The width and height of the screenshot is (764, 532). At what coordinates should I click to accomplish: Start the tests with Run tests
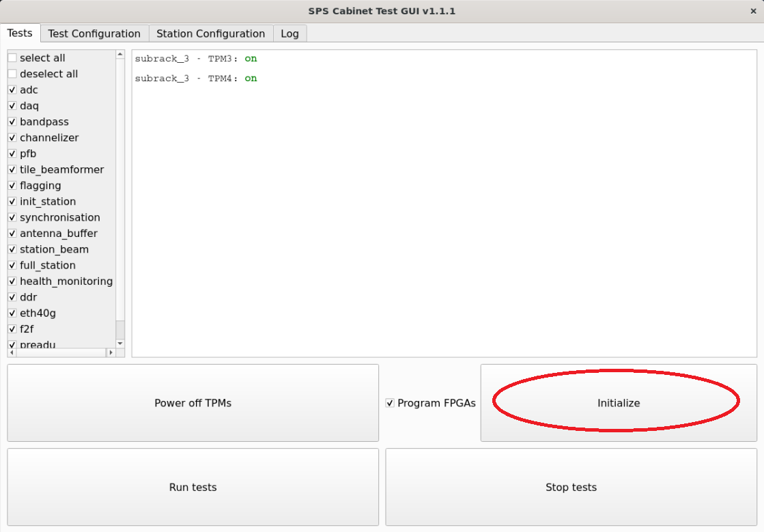193,487
